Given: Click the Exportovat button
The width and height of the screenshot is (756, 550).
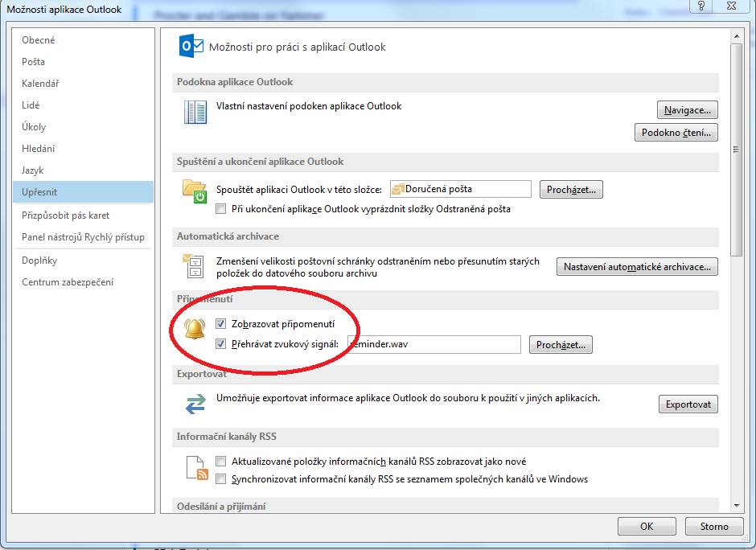Looking at the screenshot, I should (x=688, y=404).
